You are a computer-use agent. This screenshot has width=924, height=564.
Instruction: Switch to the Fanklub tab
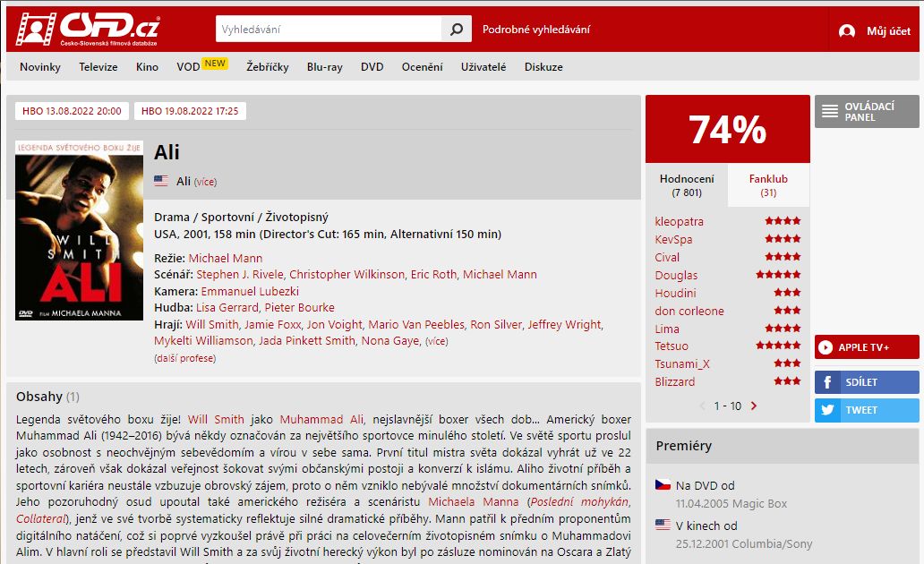pyautogui.click(x=768, y=185)
